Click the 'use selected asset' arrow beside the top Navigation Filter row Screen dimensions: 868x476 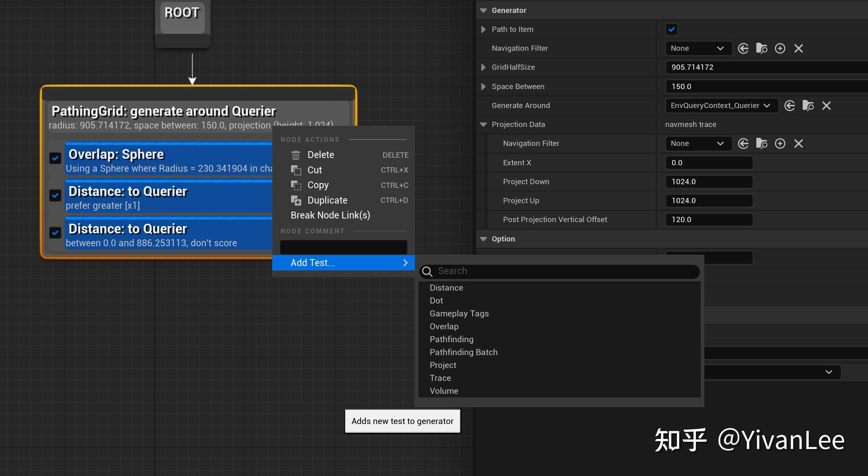[x=743, y=48]
